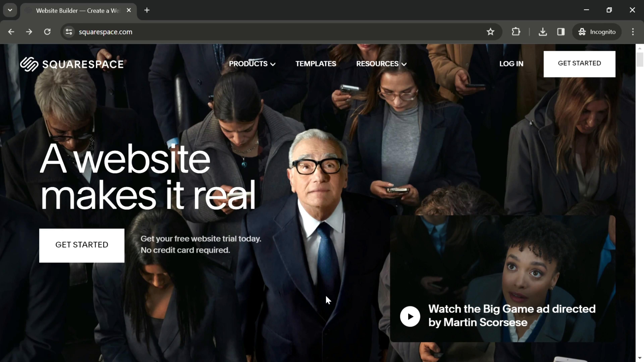Viewport: 644px width, 362px height.
Task: Play the Big Game ad video
Action: click(410, 316)
